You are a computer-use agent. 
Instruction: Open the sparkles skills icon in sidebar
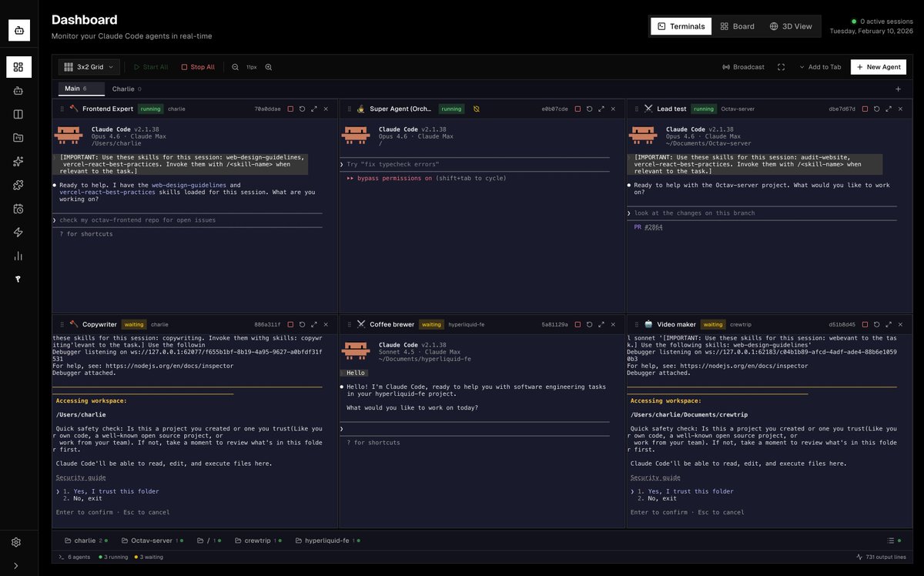[18, 162]
